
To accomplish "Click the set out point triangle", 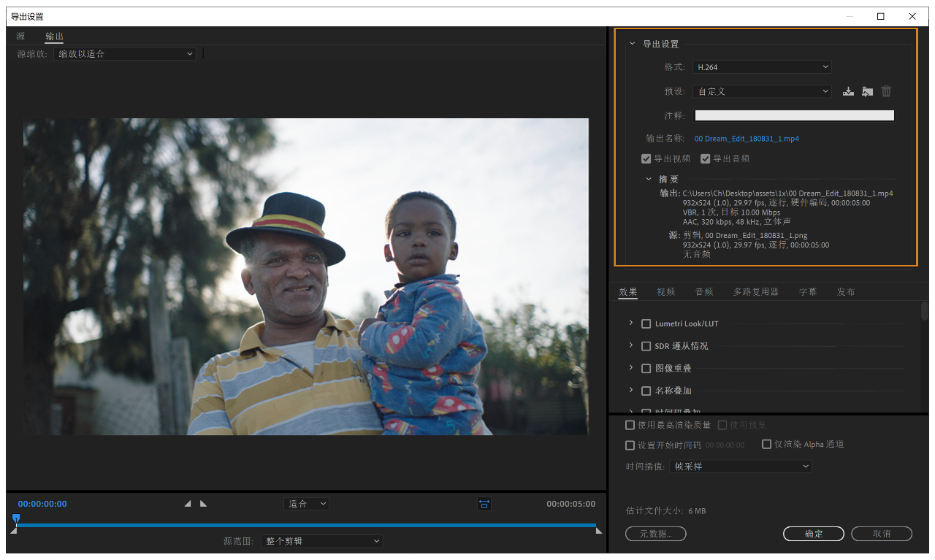I will click(x=204, y=504).
